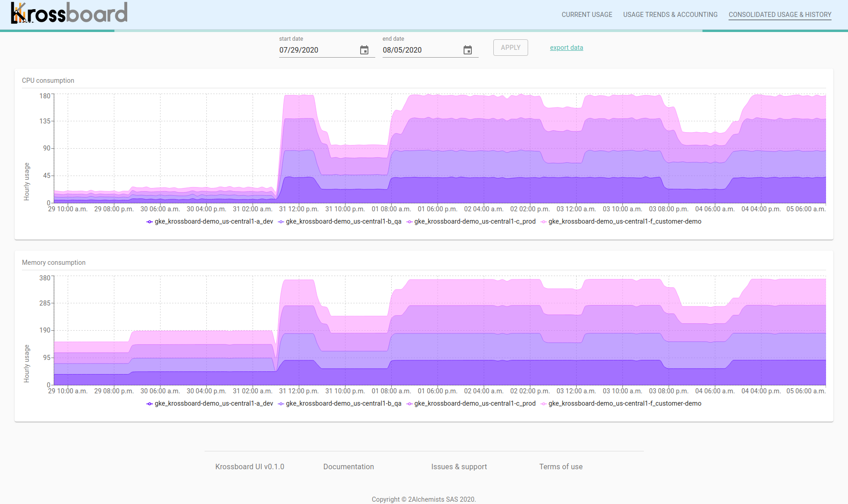Click the Krossboard logo

tap(69, 13)
